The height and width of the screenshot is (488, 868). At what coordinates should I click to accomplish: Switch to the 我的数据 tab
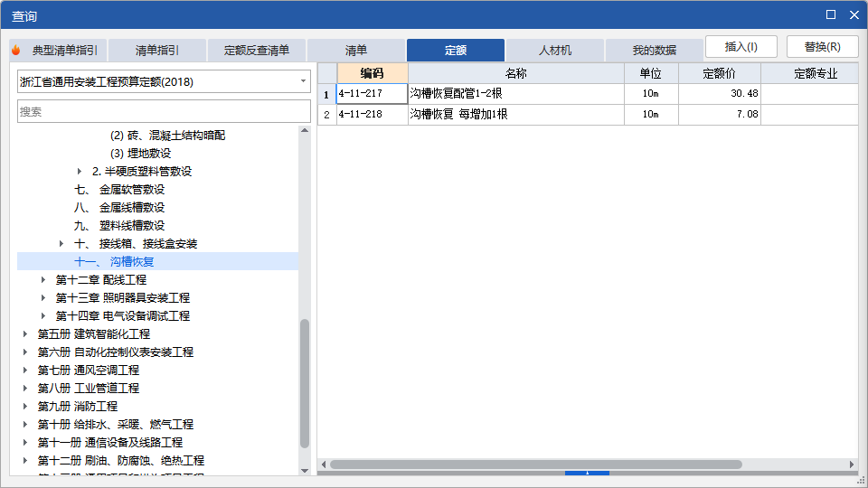click(655, 51)
